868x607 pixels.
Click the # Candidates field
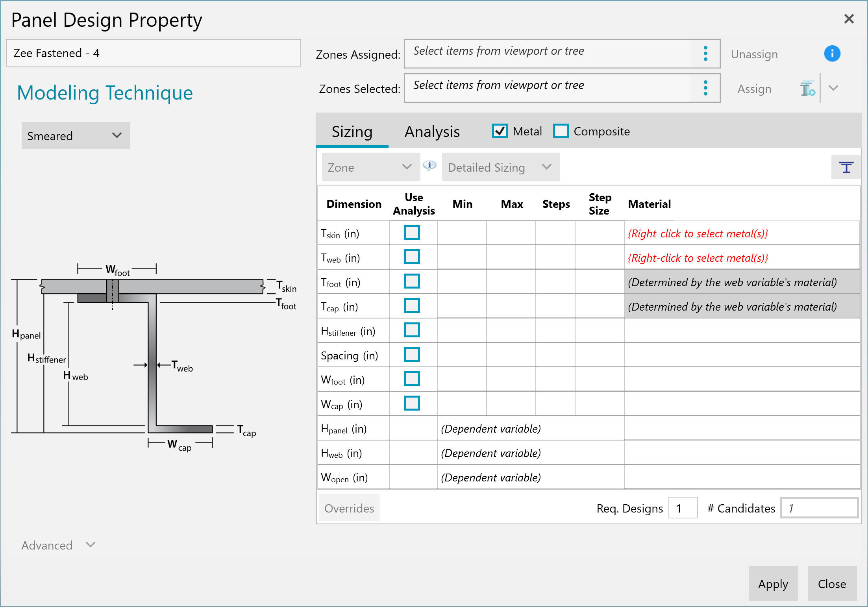tap(819, 508)
